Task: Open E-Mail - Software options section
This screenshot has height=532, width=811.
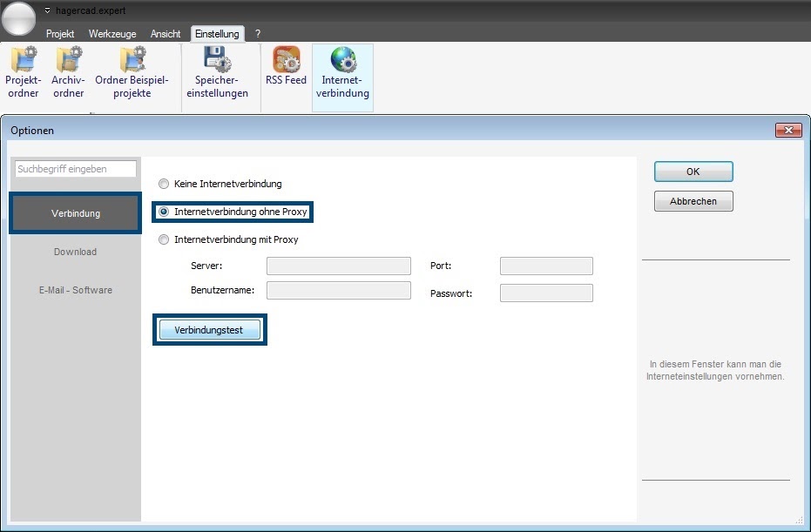Action: [76, 290]
